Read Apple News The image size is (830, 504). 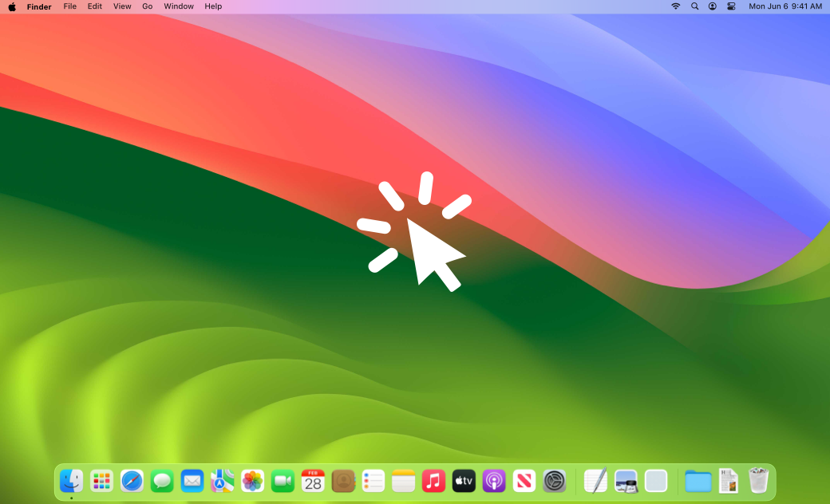(524, 481)
